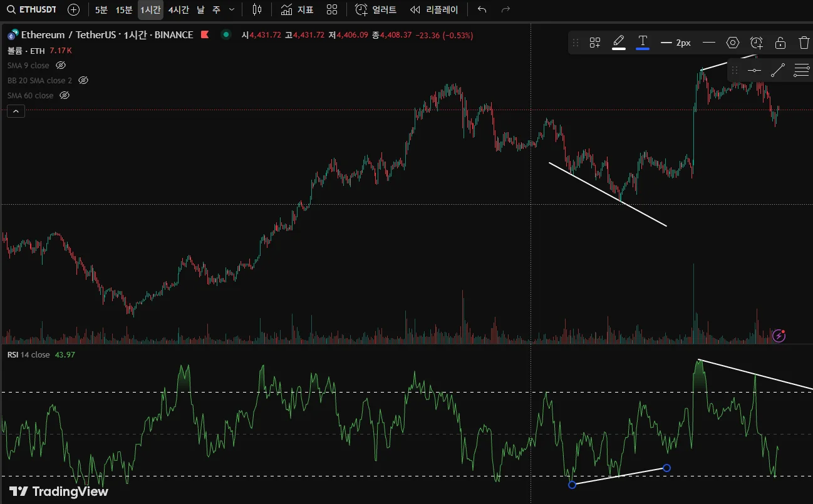Switch to the 날 daily timeframe
The width and height of the screenshot is (813, 504).
pyautogui.click(x=200, y=10)
